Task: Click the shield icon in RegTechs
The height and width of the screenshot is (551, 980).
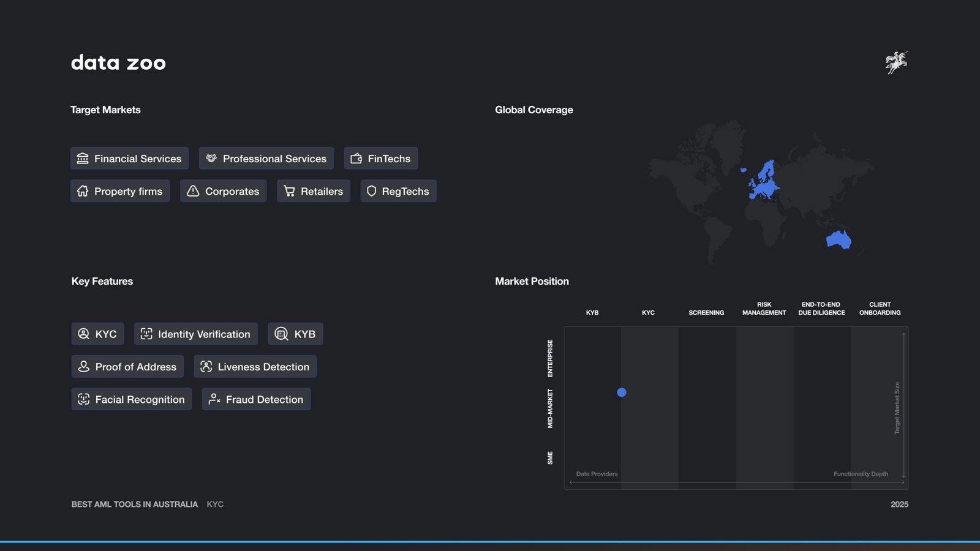Action: (371, 191)
